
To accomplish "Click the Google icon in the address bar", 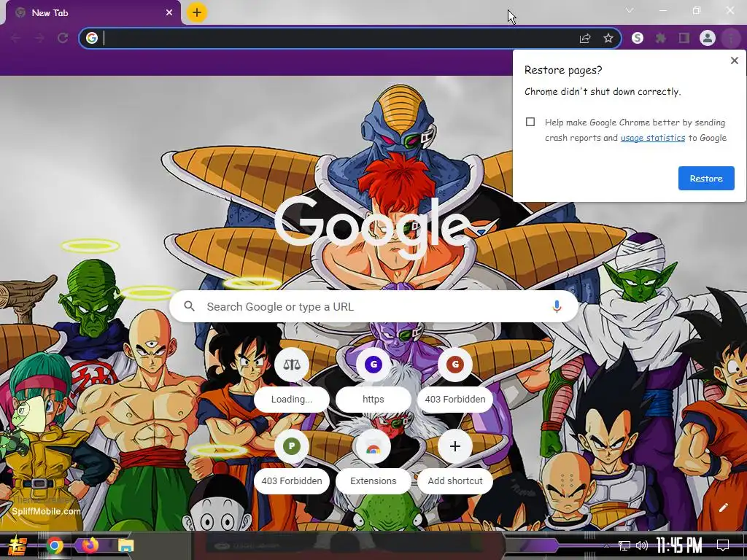I will (92, 38).
